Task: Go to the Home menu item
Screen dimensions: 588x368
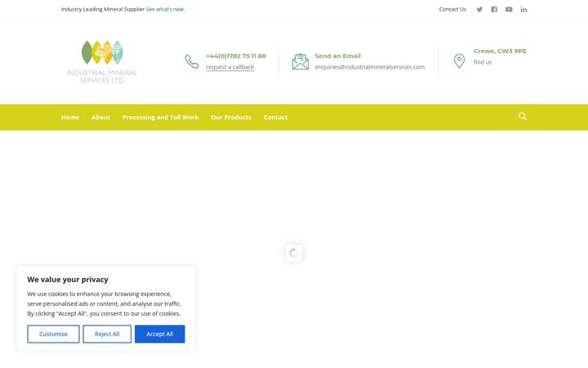Action: [70, 117]
